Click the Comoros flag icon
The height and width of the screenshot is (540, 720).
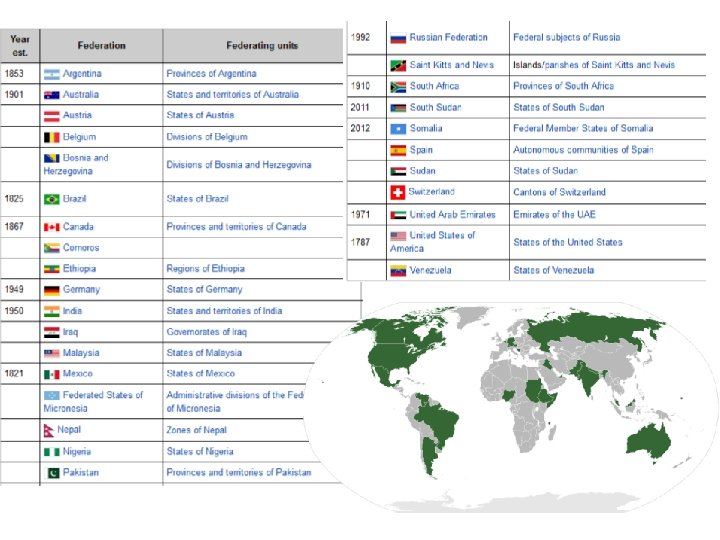(x=52, y=248)
